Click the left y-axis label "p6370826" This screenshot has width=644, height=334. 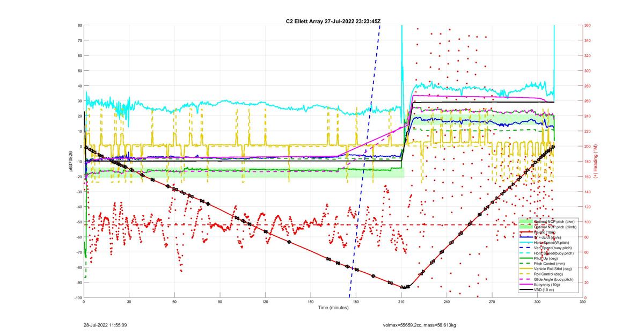70,161
